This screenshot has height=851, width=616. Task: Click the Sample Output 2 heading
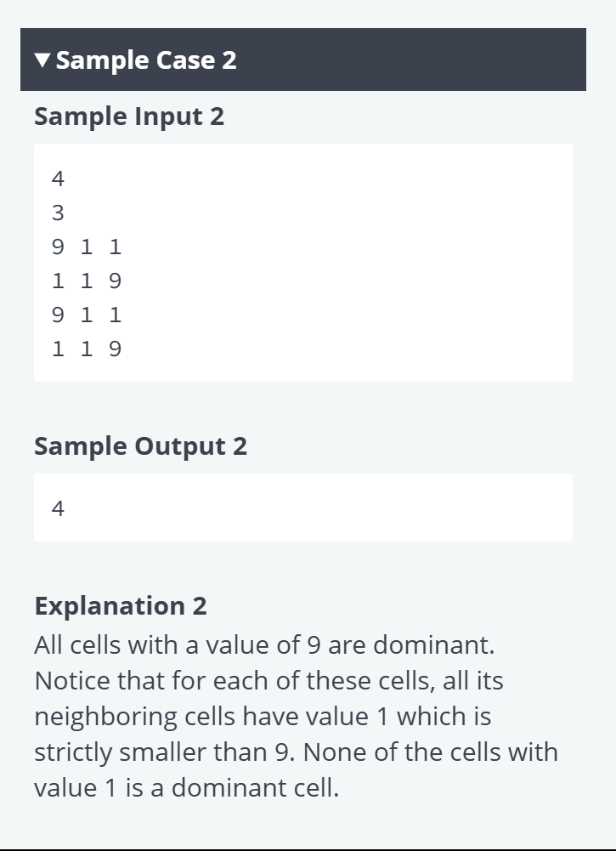[x=140, y=446]
